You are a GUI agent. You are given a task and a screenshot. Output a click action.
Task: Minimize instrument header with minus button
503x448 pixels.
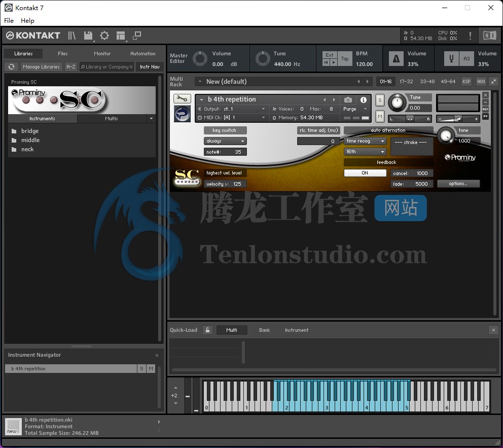click(485, 102)
